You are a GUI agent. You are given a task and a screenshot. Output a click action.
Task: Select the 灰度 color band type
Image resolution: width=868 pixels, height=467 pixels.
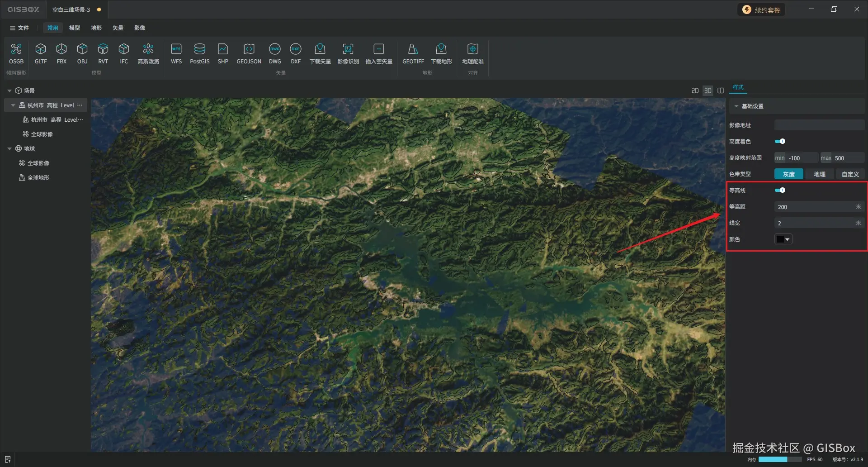coord(789,174)
